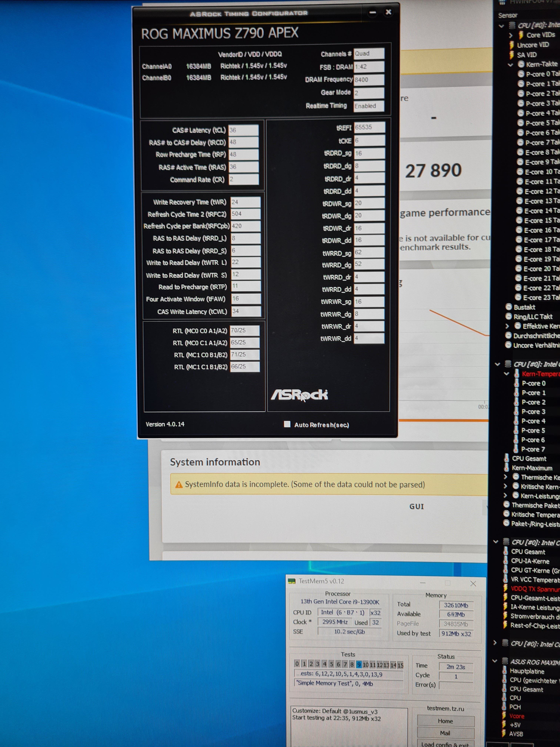Enable the Auto Refresh(sec) checkbox
This screenshot has height=747, width=560.
point(287,424)
